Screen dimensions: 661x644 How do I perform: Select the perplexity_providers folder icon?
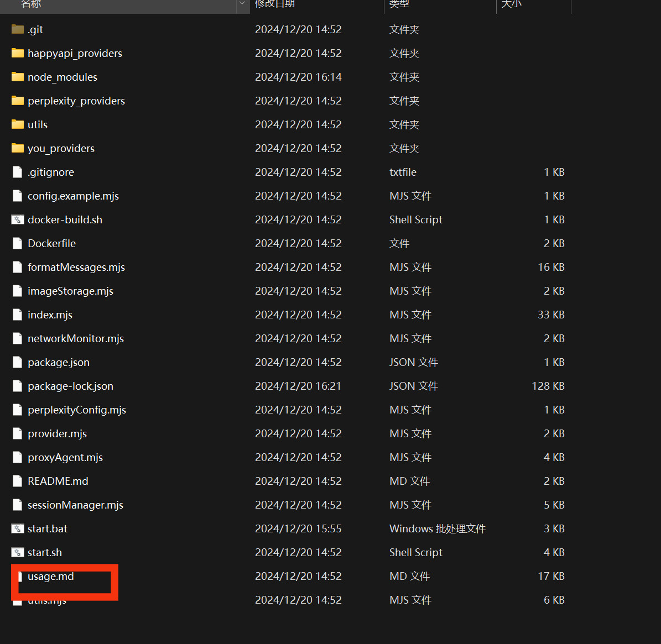(18, 101)
